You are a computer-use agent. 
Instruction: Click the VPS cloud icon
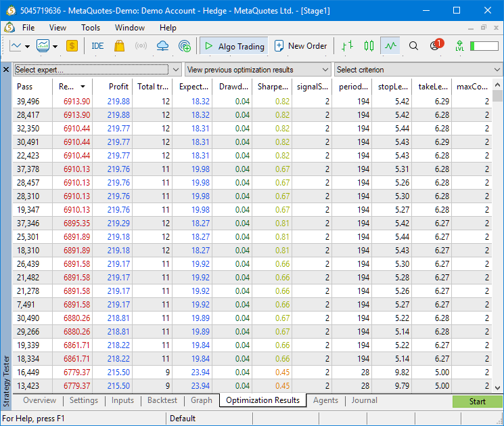[162, 46]
